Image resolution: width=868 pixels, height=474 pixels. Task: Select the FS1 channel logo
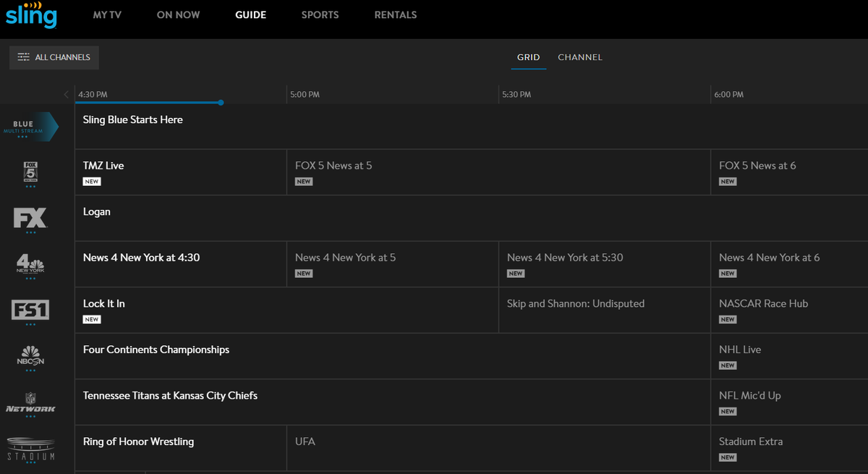coord(30,310)
